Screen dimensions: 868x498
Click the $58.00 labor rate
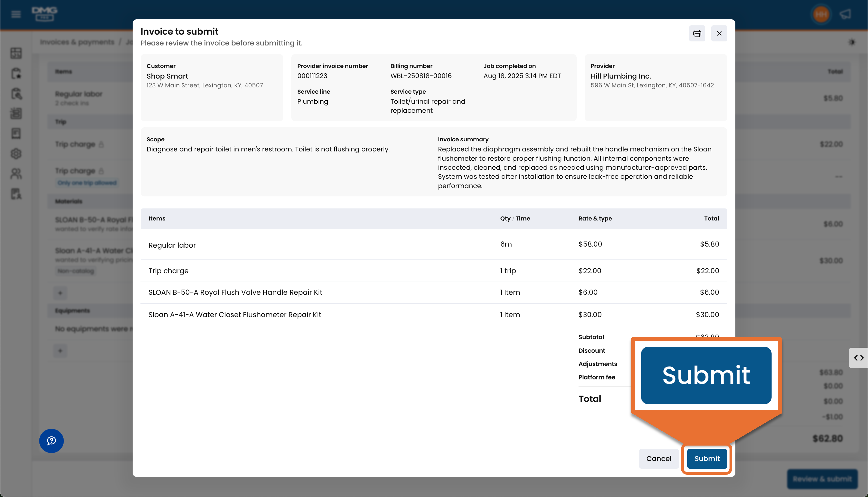coord(590,244)
